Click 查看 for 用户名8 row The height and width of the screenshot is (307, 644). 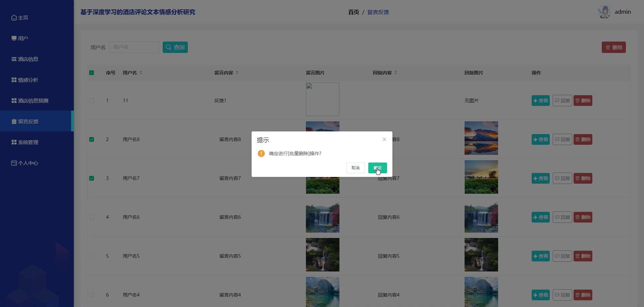(541, 139)
